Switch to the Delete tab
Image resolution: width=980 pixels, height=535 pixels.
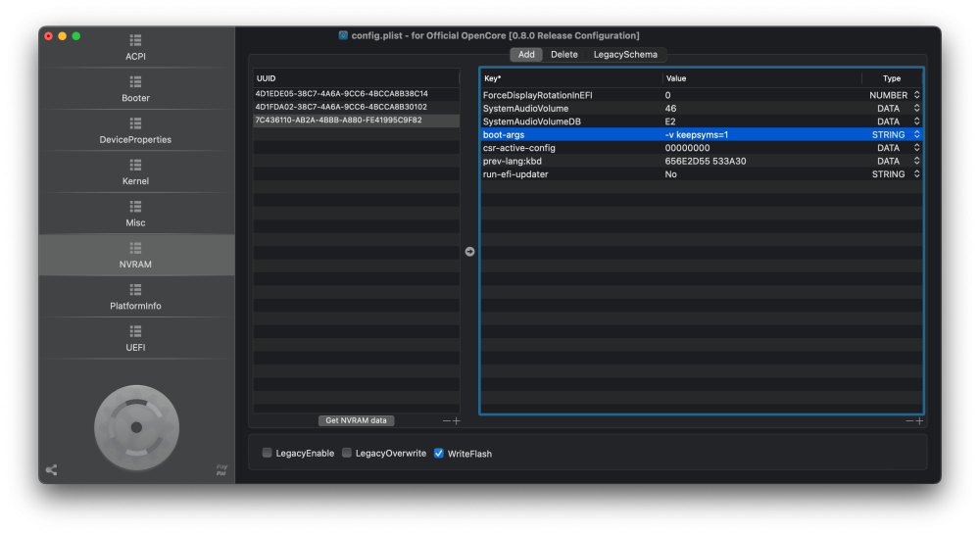[x=563, y=54]
